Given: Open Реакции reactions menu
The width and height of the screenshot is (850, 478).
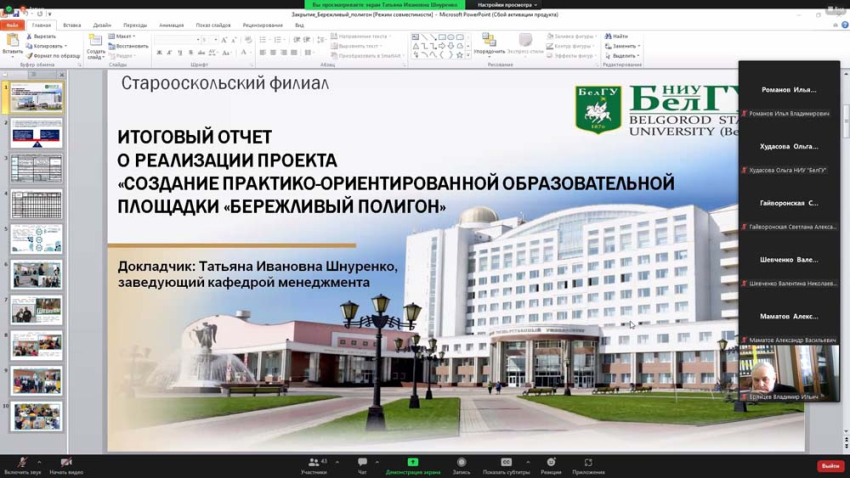Looking at the screenshot, I should [x=551, y=466].
